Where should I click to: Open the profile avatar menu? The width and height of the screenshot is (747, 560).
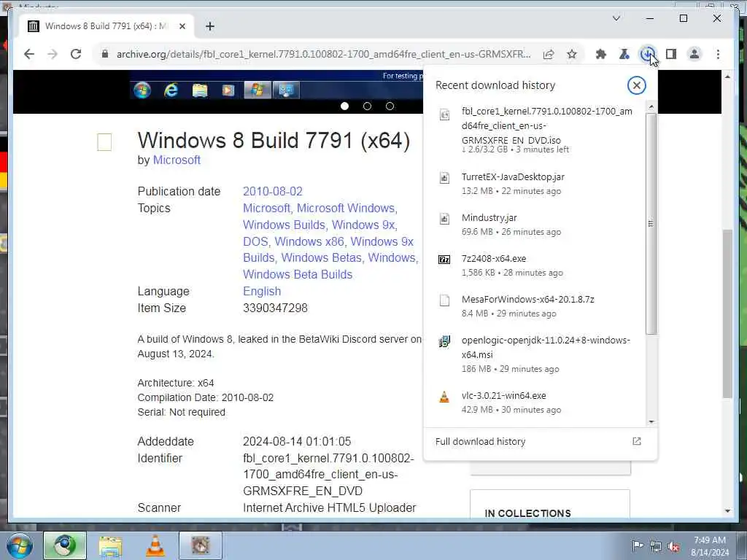[694, 54]
